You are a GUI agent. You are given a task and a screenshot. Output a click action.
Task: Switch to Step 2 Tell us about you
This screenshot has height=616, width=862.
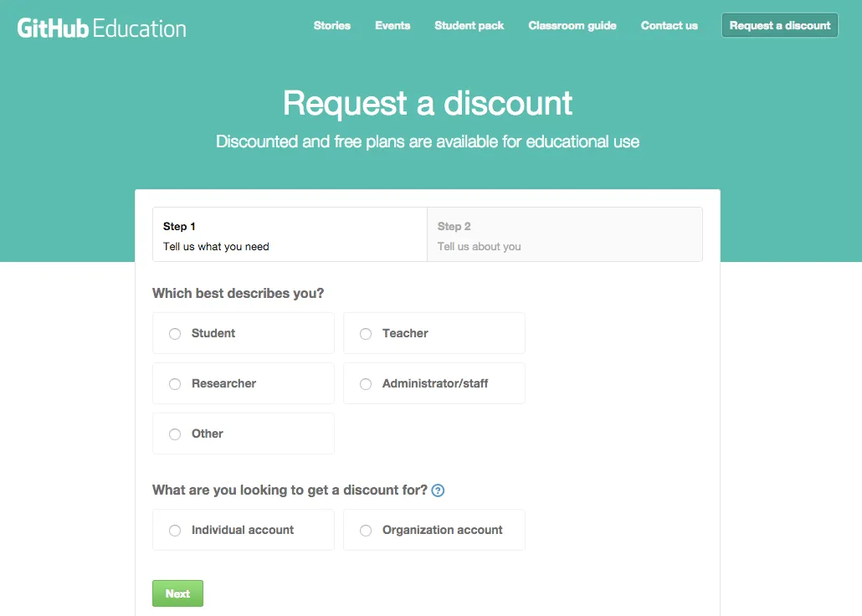pyautogui.click(x=565, y=234)
